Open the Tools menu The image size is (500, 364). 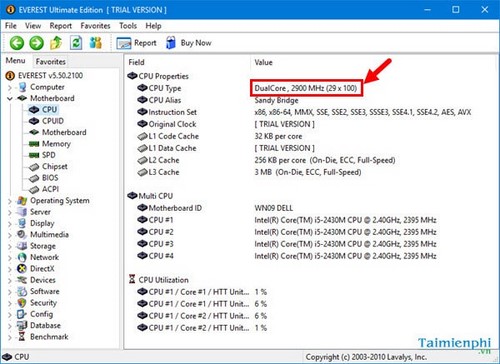(128, 26)
